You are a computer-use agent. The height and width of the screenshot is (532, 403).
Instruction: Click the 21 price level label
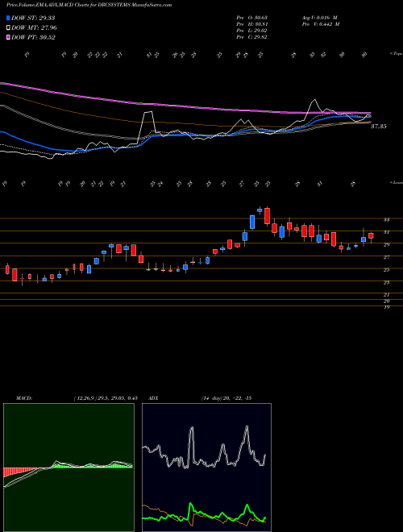pos(386,295)
